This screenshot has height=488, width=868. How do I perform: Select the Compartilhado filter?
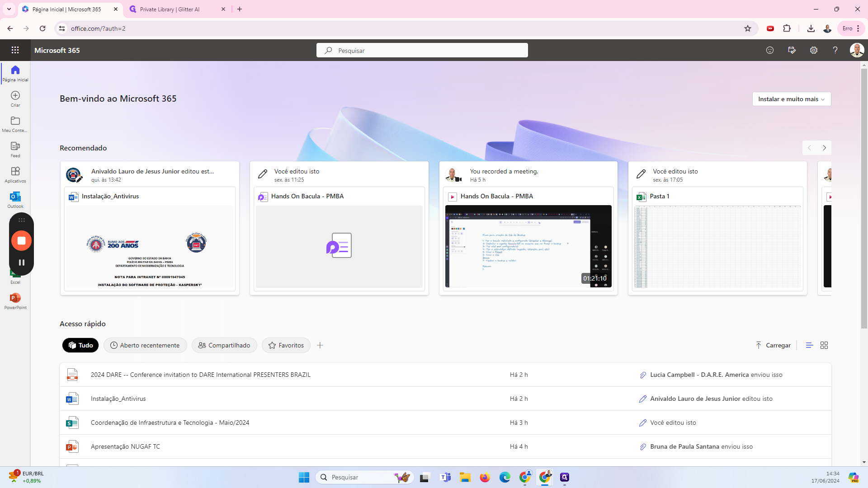tap(224, 345)
